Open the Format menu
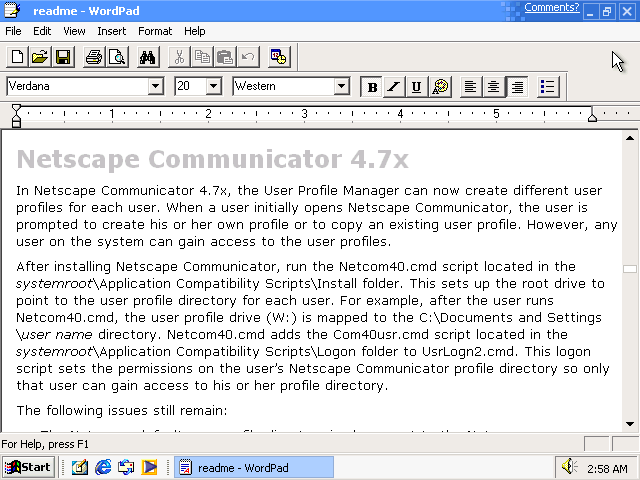 click(x=155, y=31)
